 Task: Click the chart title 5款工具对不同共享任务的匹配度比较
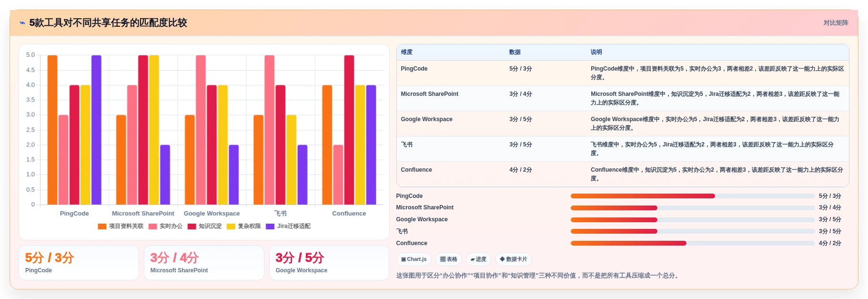[108, 23]
